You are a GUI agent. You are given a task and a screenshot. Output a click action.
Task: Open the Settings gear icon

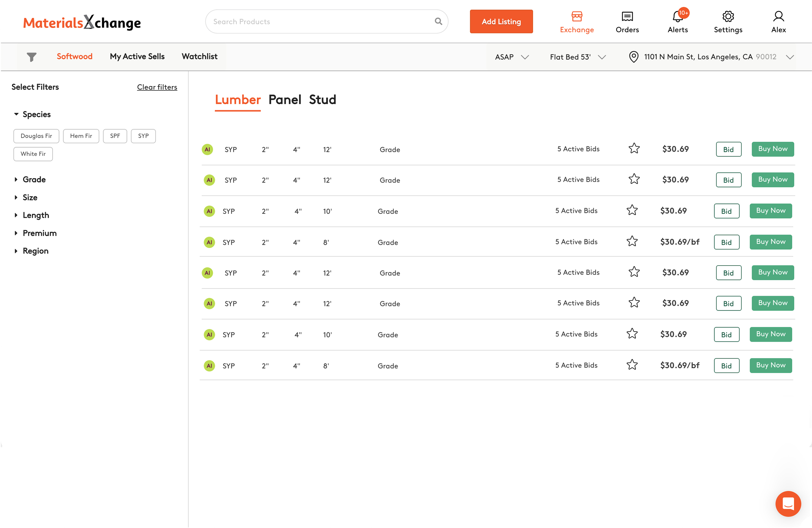coord(728,16)
